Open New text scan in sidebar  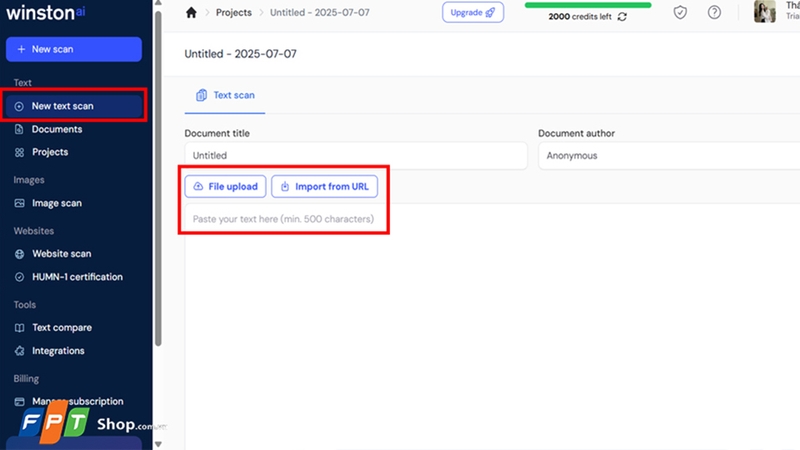point(74,106)
